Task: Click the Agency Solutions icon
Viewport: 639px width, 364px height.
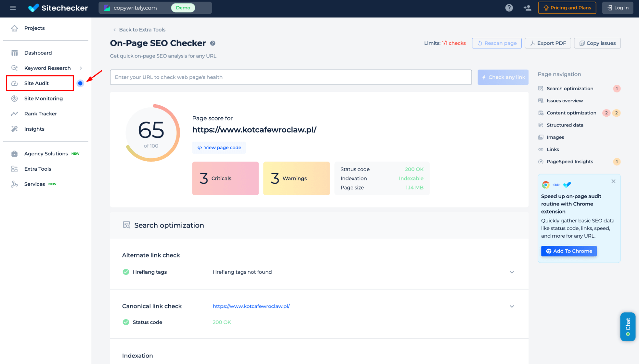Action: pos(14,153)
